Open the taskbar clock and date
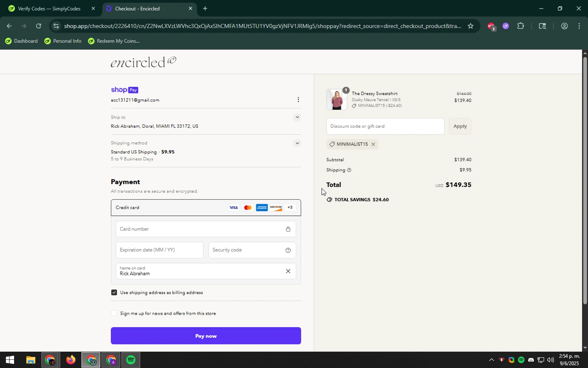Viewport: 588px width, 368px height. [569, 360]
